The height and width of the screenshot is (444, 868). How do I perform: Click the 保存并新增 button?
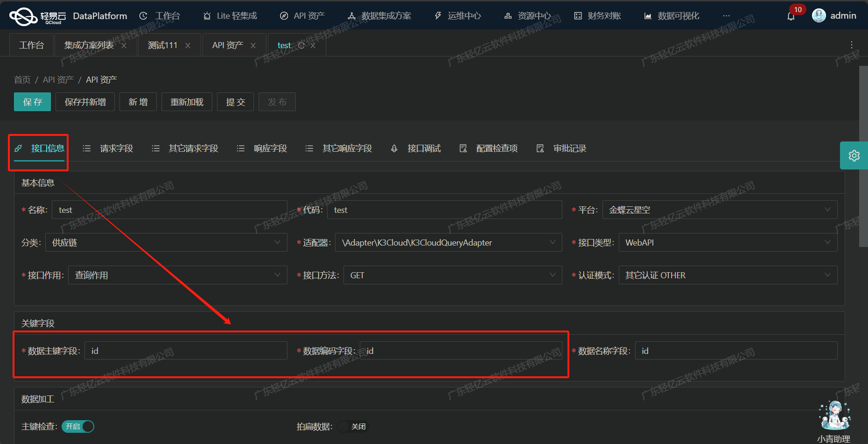click(85, 102)
